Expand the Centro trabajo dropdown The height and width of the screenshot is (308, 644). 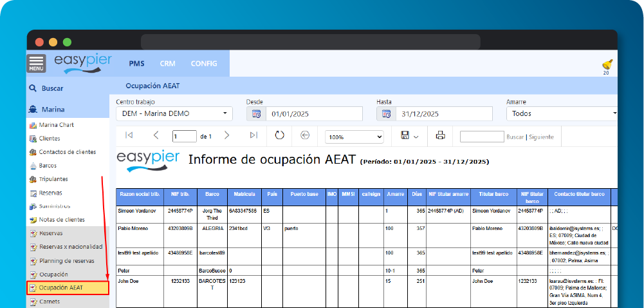[x=174, y=114]
